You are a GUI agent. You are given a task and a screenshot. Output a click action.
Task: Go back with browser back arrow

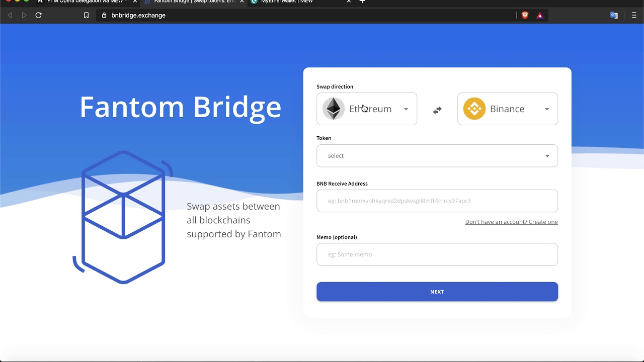coord(10,15)
